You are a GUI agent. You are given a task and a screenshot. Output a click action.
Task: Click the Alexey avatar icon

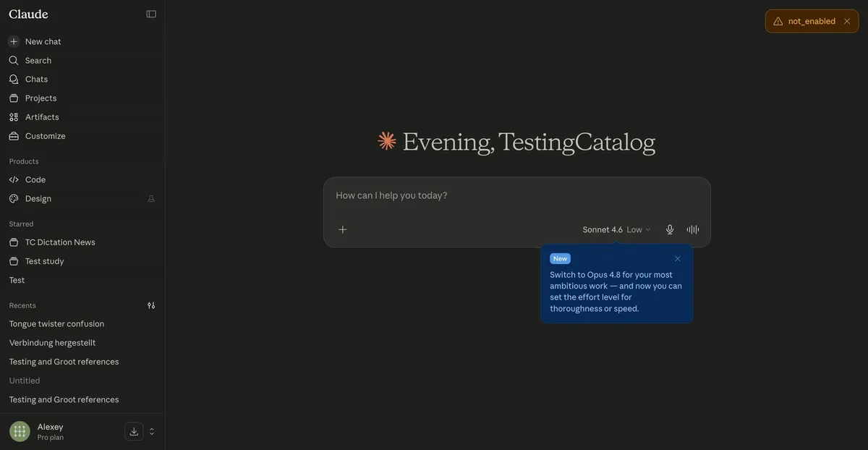20,431
